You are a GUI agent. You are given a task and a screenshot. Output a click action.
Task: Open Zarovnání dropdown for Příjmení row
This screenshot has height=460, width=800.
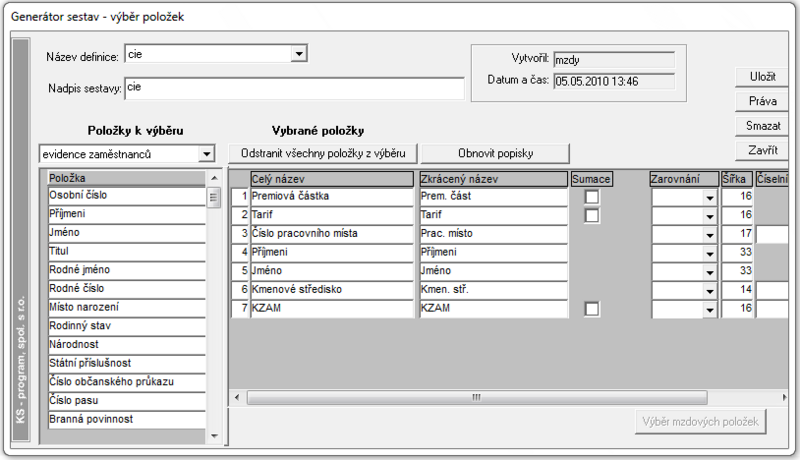[x=710, y=253]
